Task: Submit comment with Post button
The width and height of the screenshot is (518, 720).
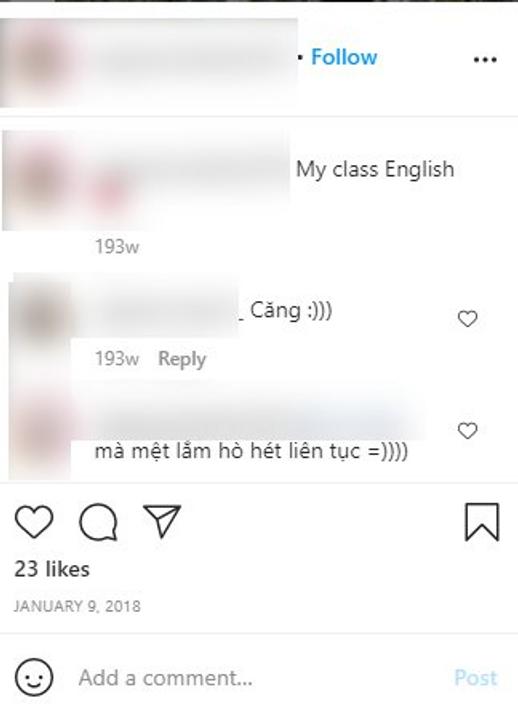Action: coord(476,678)
